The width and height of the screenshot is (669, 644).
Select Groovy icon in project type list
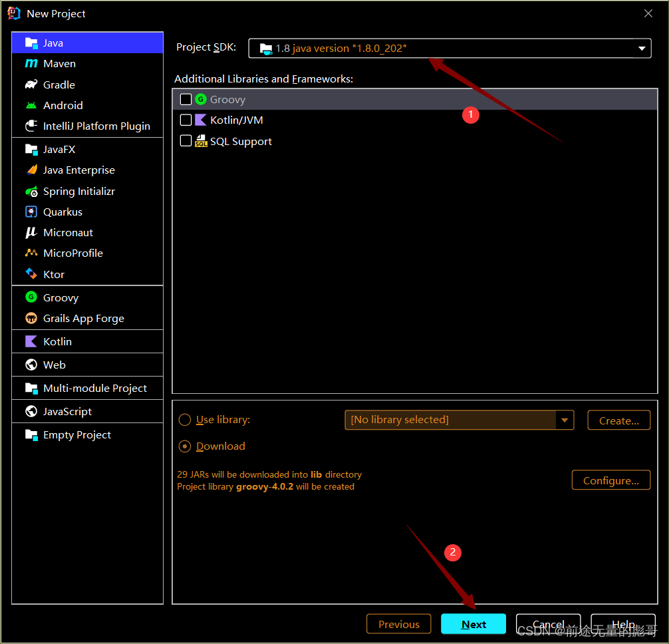tap(31, 297)
